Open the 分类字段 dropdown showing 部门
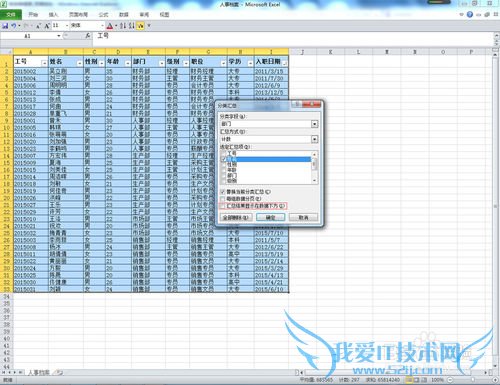The height and width of the screenshot is (385, 500). click(314, 124)
